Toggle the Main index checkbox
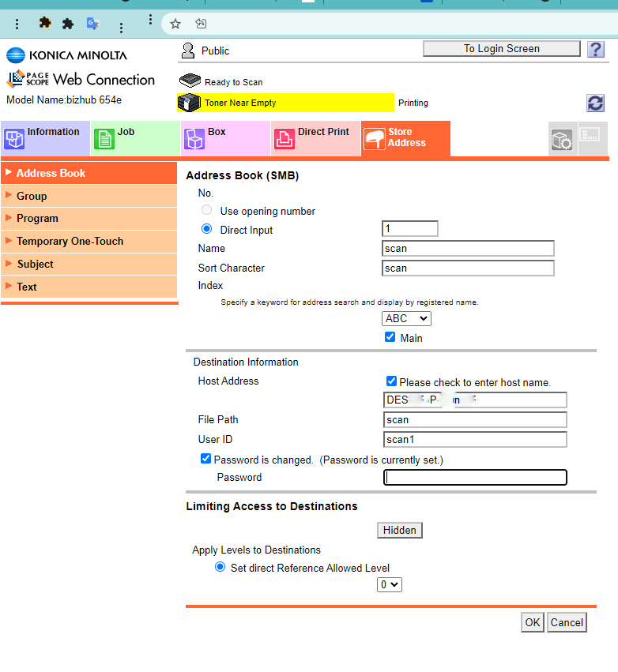 pyautogui.click(x=390, y=337)
